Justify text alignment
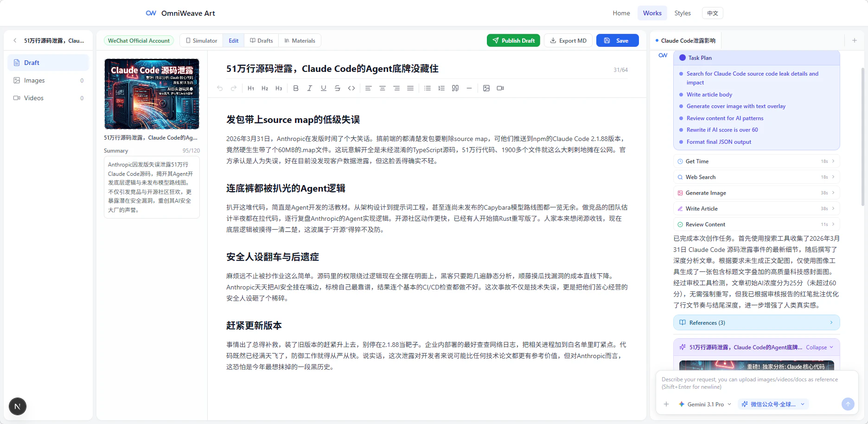Viewport: 868px width, 424px height. point(410,88)
